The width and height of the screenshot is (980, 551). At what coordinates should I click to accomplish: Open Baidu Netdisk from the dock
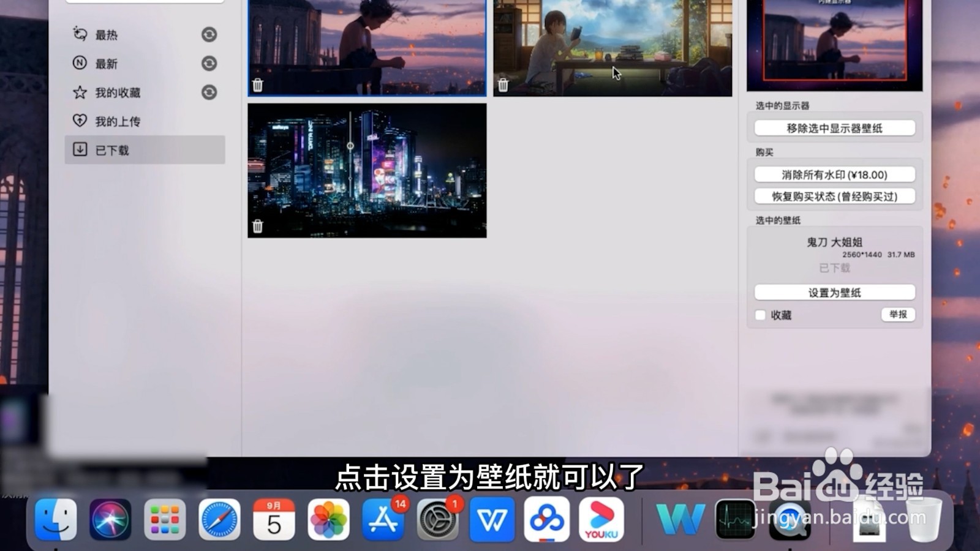[x=546, y=519]
